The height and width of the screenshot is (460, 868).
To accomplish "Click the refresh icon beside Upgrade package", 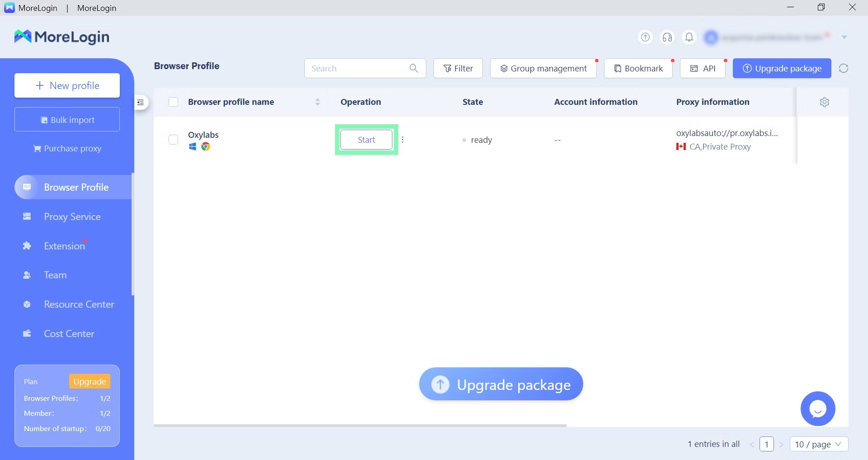I will tap(843, 68).
